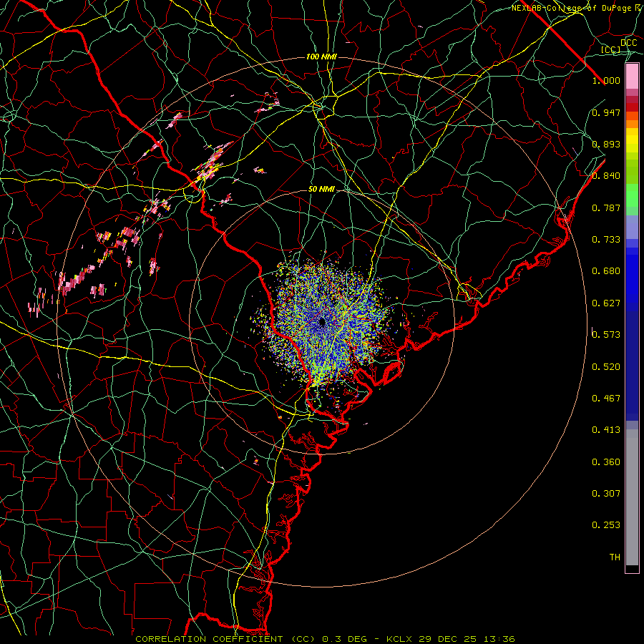This screenshot has height=644, width=644.
Task: Click the 1.000 legend value
Action: point(606,80)
